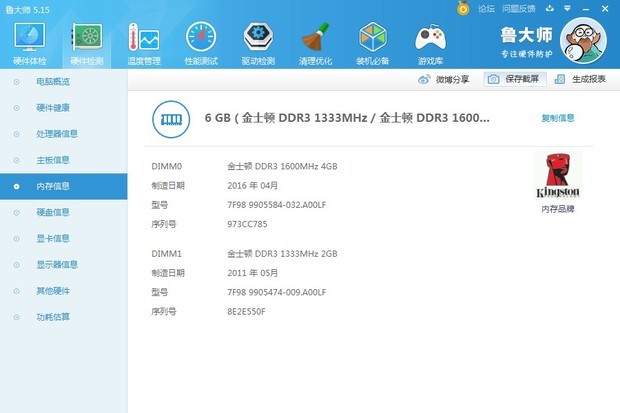Select 内存信息 memory info
The height and width of the screenshot is (413, 620).
(x=64, y=186)
